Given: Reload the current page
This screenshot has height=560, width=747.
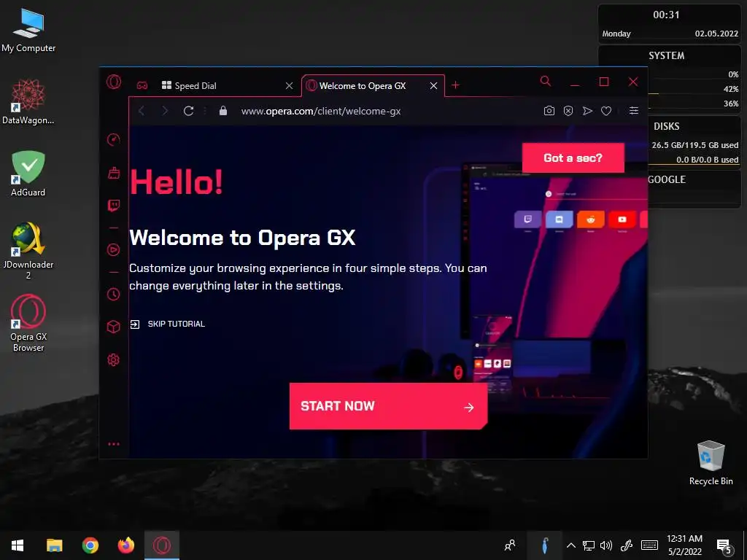Looking at the screenshot, I should click(x=189, y=111).
